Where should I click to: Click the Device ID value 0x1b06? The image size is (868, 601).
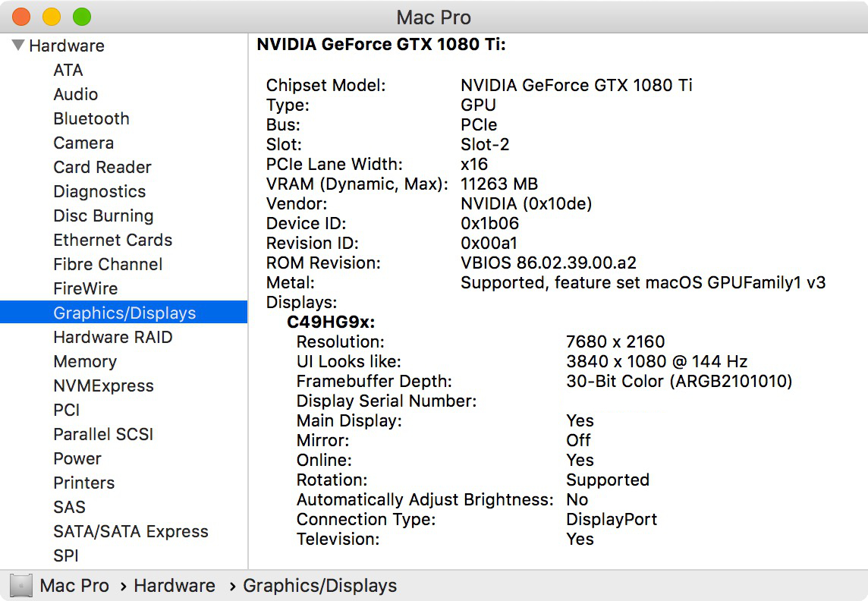pos(490,224)
